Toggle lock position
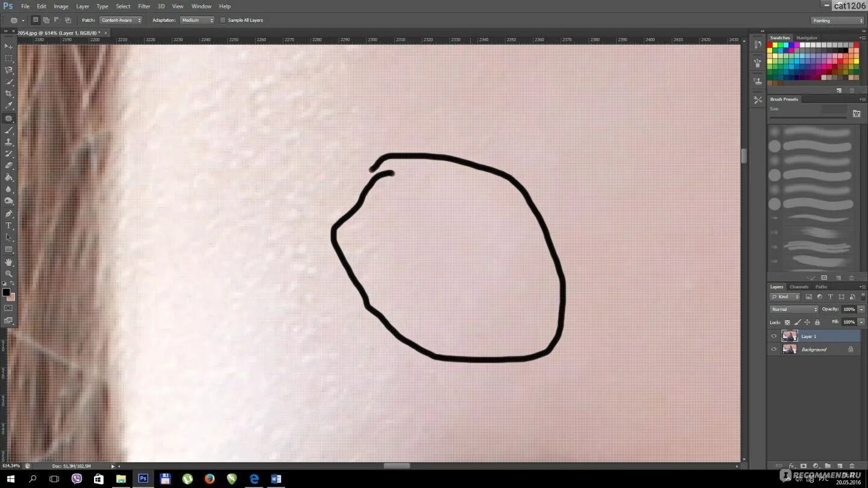Viewport: 868px width, 488px height. click(x=807, y=322)
